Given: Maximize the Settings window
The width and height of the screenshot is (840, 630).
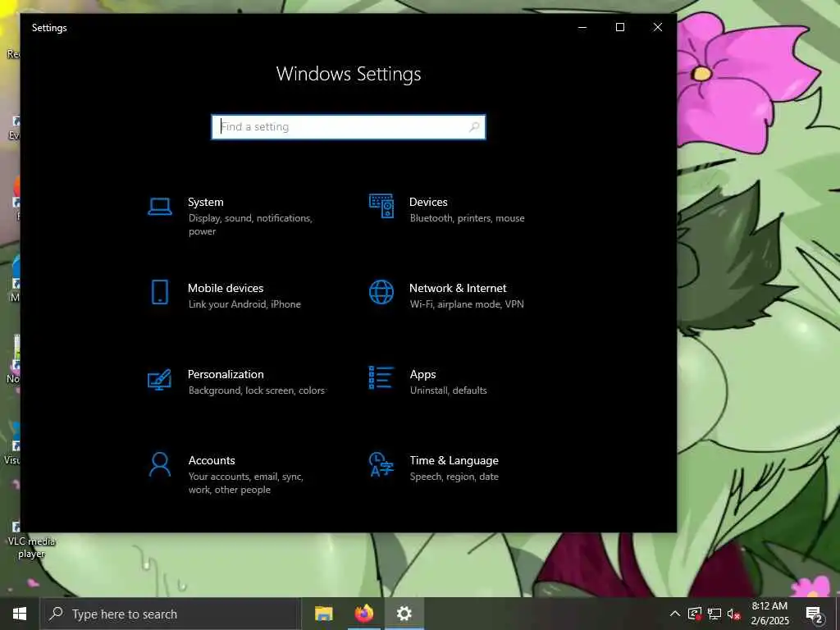Looking at the screenshot, I should click(620, 27).
